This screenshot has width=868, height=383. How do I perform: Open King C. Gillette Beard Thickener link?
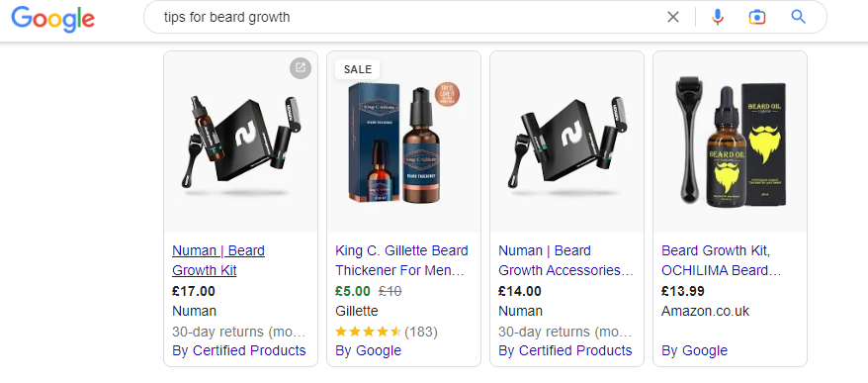point(401,260)
